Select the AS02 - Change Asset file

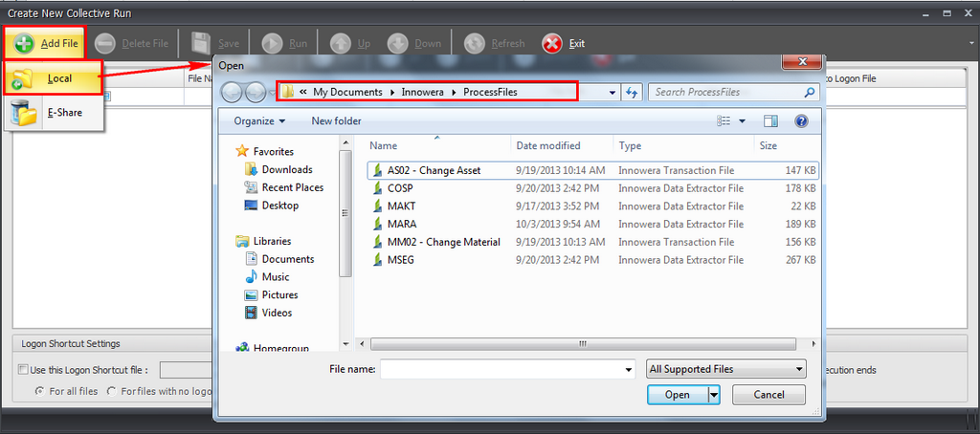coord(434,170)
